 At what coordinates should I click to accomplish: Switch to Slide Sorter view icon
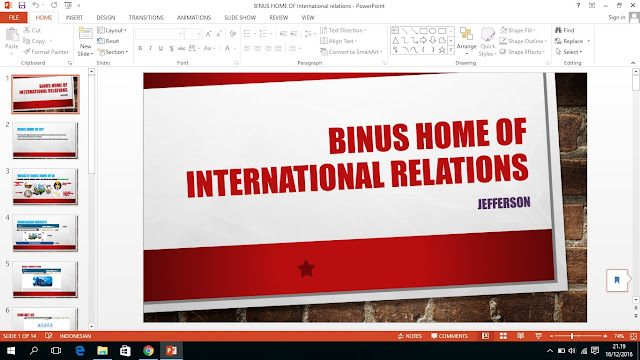[x=503, y=336]
